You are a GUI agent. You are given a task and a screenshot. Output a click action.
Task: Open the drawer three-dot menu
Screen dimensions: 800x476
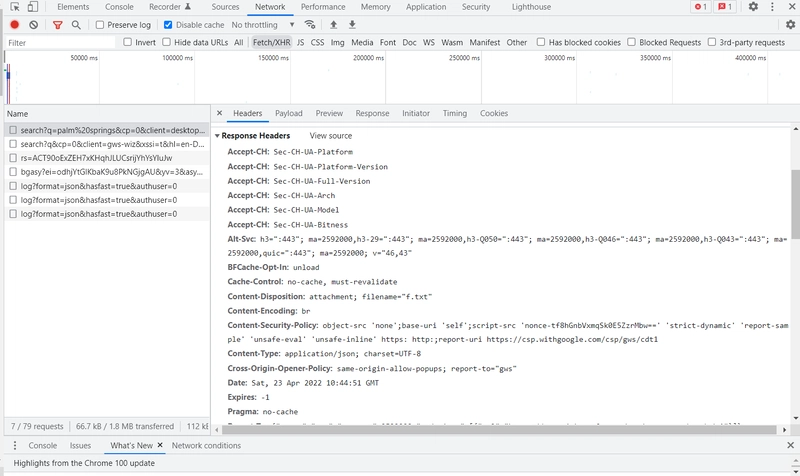15,445
